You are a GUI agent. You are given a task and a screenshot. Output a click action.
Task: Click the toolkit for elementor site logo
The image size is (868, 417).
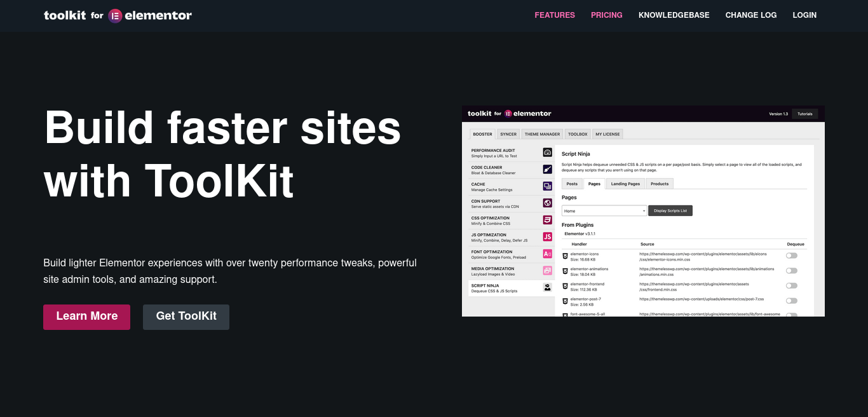point(118,16)
